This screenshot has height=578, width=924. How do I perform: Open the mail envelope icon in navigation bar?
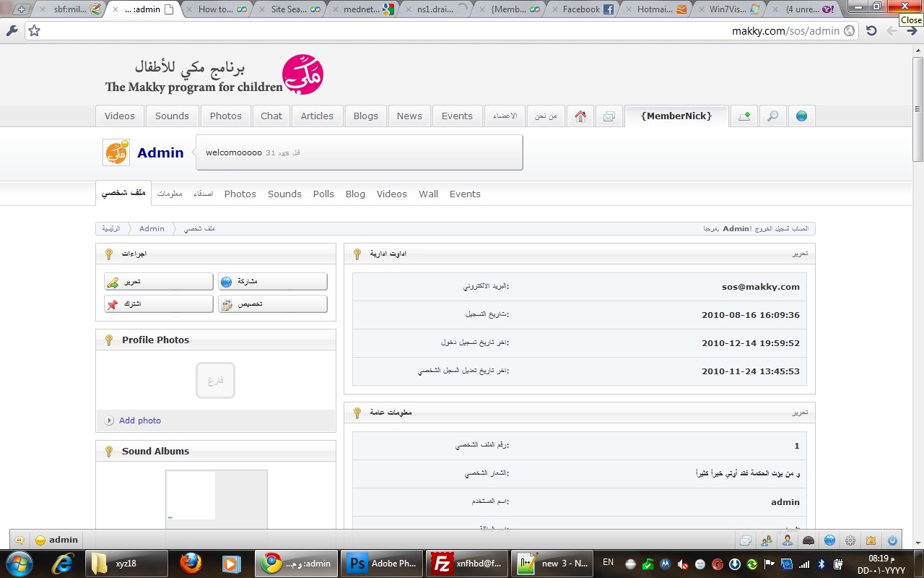coord(609,116)
